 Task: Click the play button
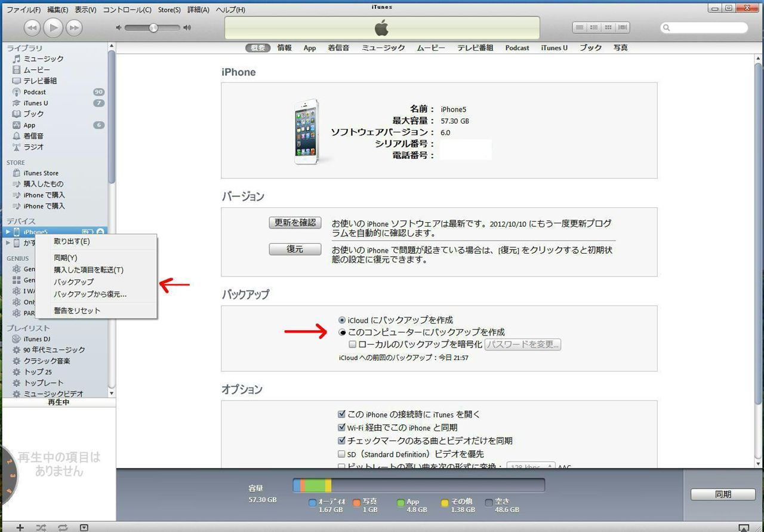(x=53, y=27)
